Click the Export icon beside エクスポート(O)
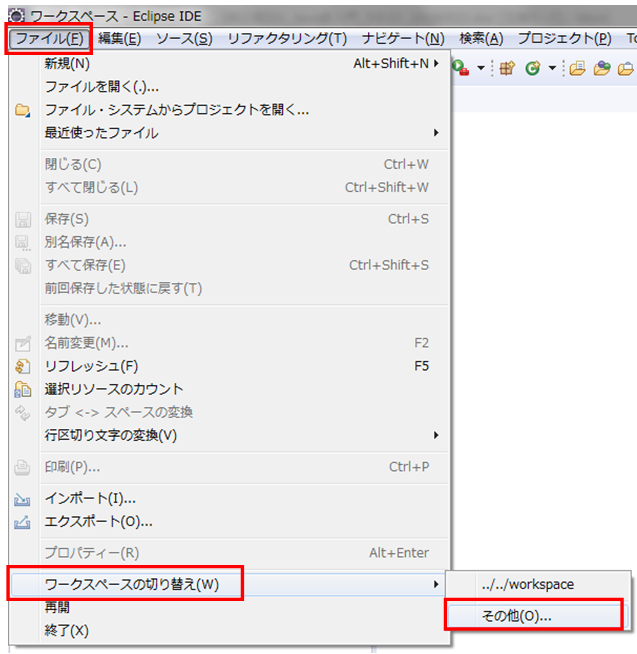The width and height of the screenshot is (637, 654). tap(23, 521)
